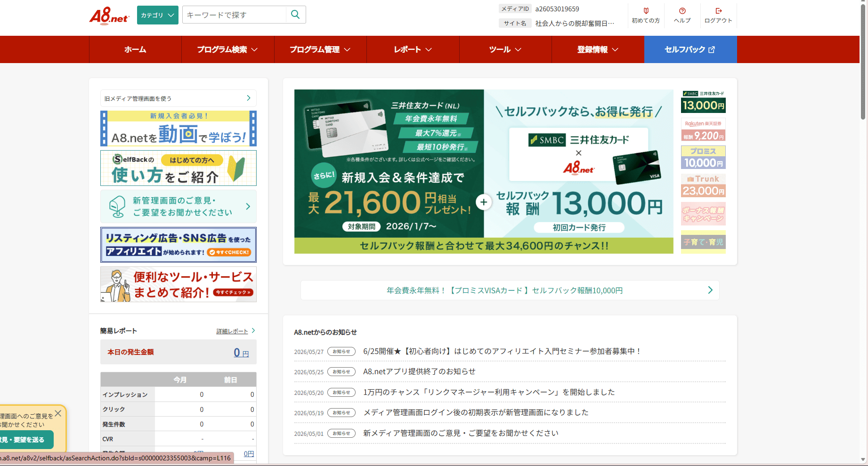Open 便利なツール・サービス banner

pyautogui.click(x=178, y=284)
